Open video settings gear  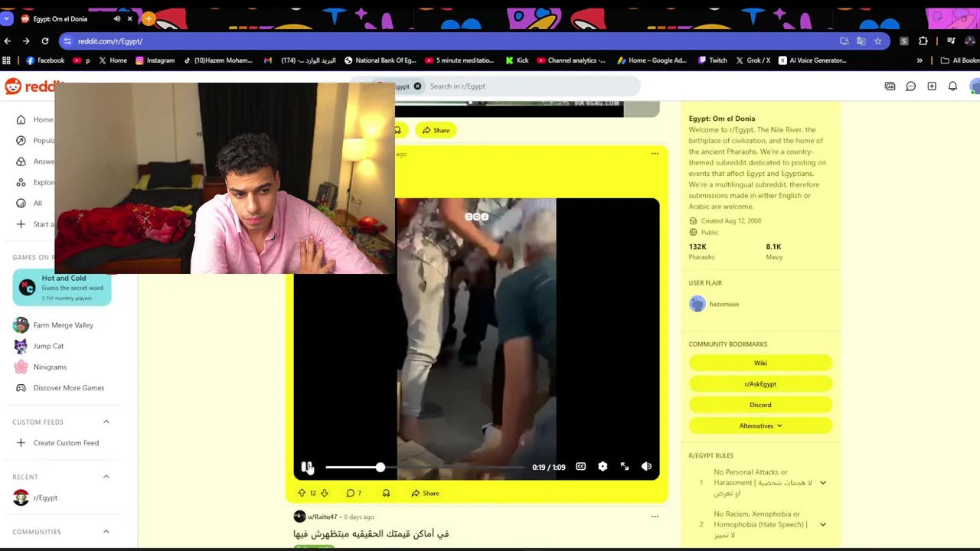pos(603,467)
